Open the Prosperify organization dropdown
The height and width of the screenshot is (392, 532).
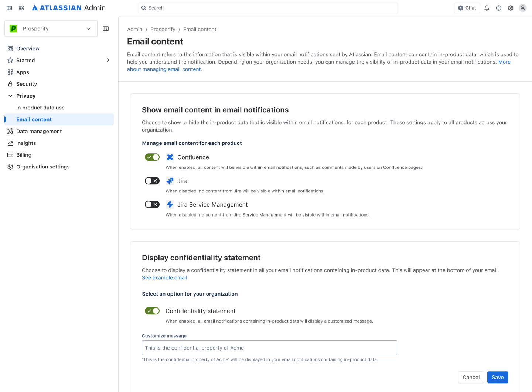click(x=51, y=28)
